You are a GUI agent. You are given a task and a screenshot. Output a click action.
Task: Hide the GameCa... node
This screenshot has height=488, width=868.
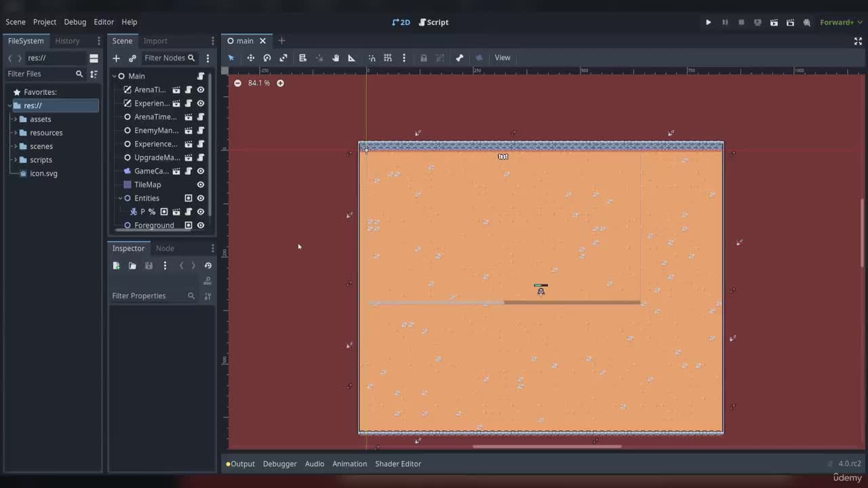click(201, 171)
